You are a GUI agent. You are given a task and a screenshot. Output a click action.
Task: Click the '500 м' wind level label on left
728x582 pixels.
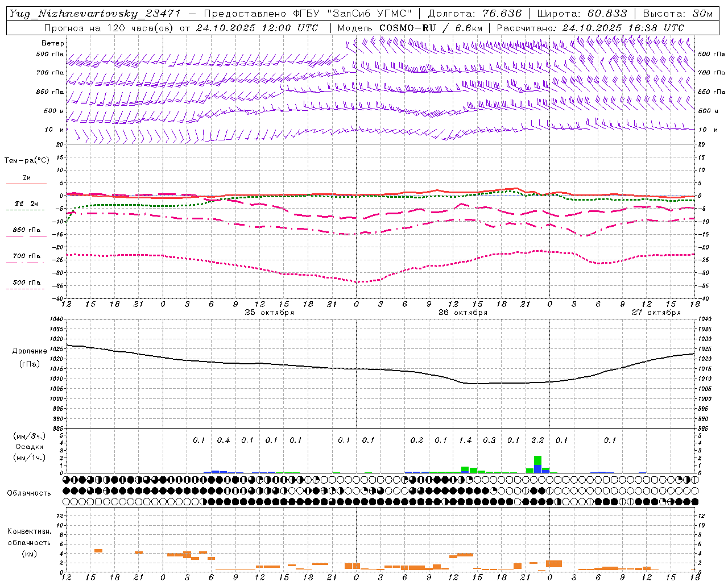point(54,111)
